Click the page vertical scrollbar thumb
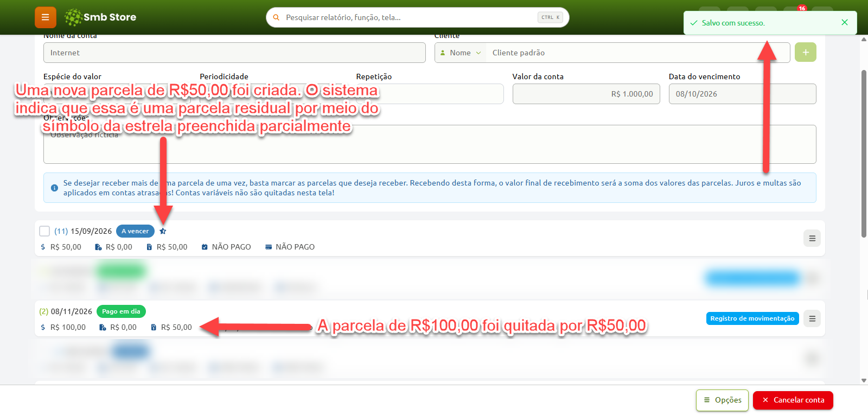This screenshot has height=415, width=868. click(x=864, y=154)
